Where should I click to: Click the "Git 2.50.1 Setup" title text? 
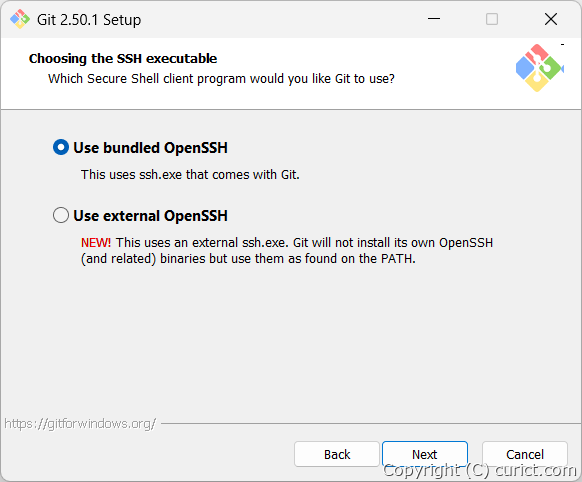(x=89, y=20)
